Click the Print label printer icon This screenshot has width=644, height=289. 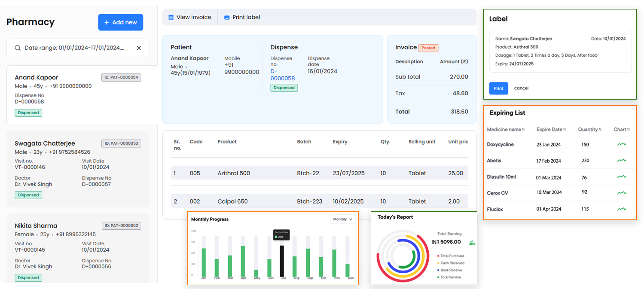[x=227, y=18]
